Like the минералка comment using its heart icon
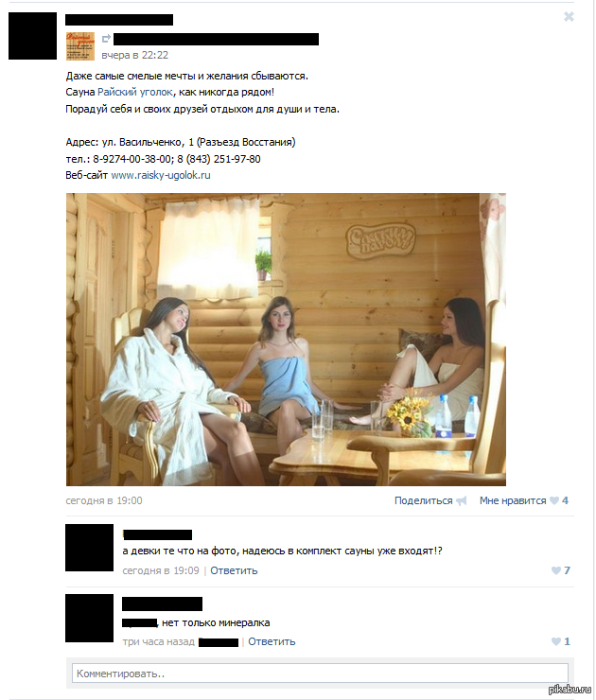Screen dimensions: 596x700 (556, 641)
